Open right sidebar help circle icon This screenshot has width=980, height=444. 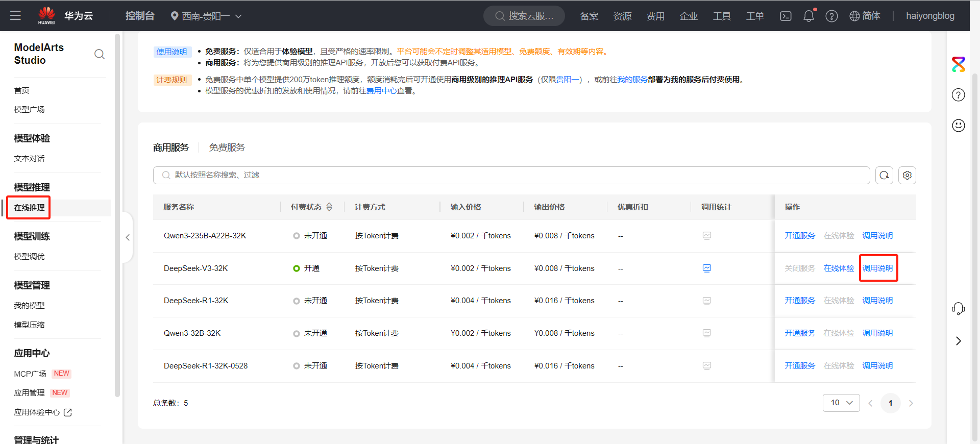959,95
